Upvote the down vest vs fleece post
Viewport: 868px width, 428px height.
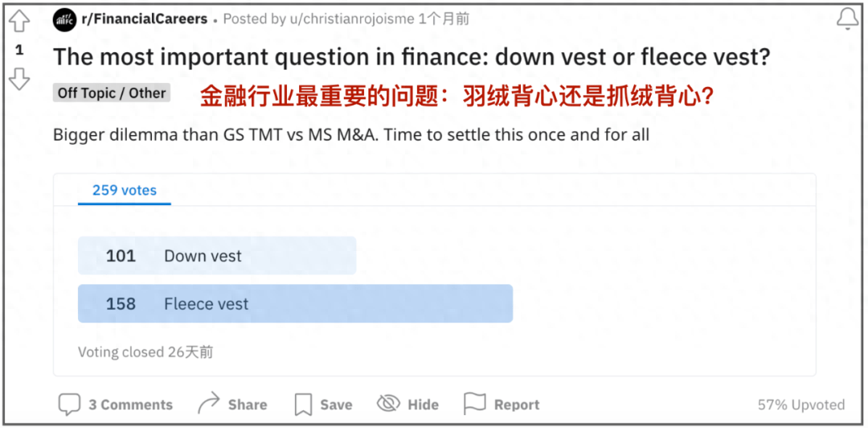coord(18,22)
